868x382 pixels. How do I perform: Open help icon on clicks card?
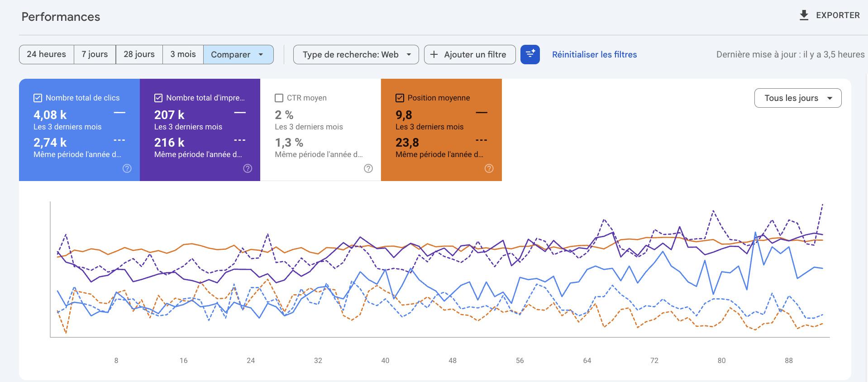127,168
